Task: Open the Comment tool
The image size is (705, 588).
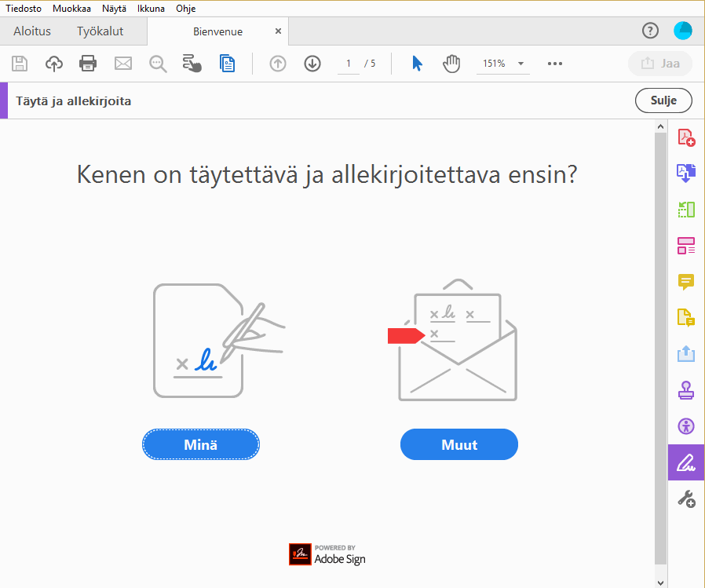Action: [685, 281]
